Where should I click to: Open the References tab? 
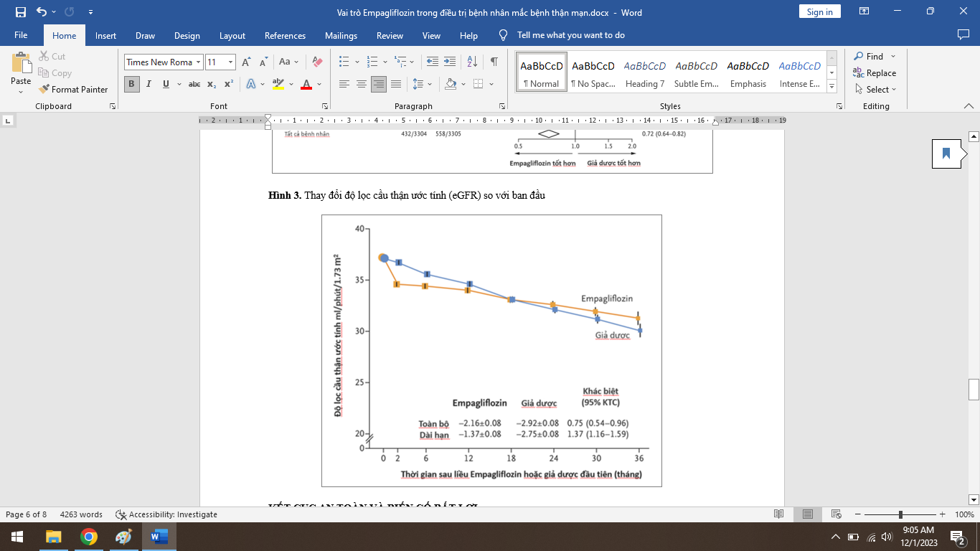285,35
